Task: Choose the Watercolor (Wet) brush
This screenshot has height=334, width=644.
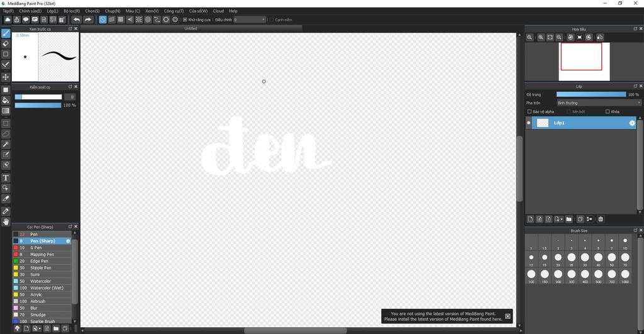Action: point(42,288)
